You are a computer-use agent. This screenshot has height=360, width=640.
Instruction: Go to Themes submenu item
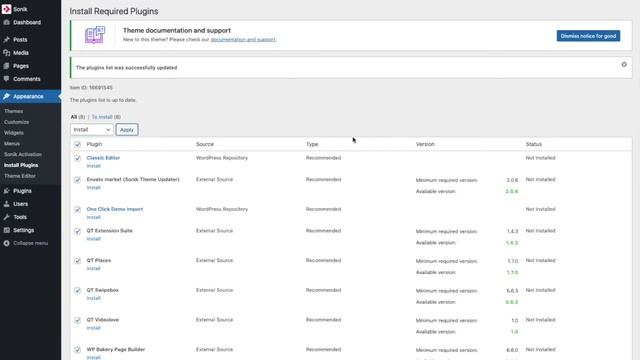(13, 111)
